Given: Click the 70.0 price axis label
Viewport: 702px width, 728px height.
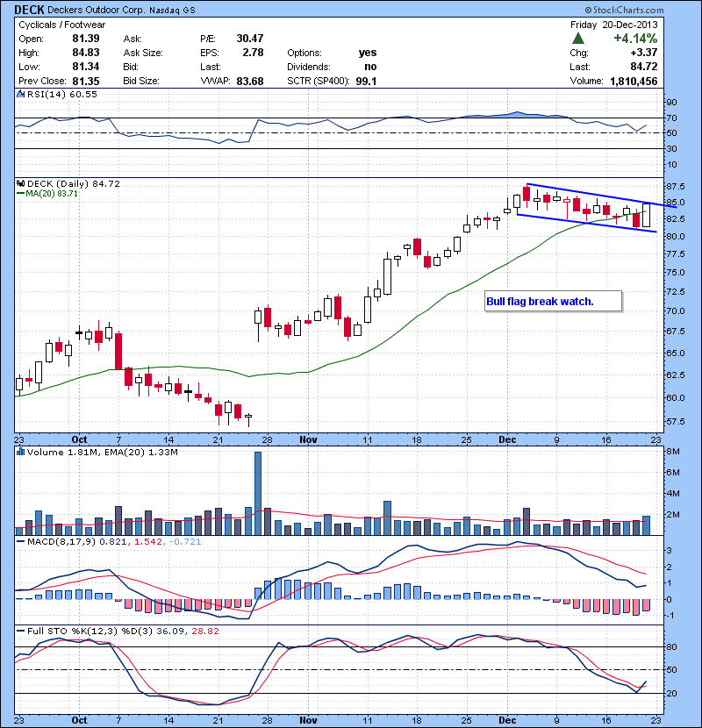Looking at the screenshot, I should pos(675,310).
